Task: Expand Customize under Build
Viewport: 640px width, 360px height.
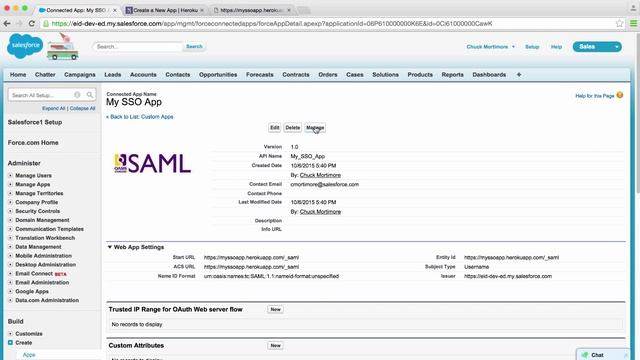Action: (10, 333)
